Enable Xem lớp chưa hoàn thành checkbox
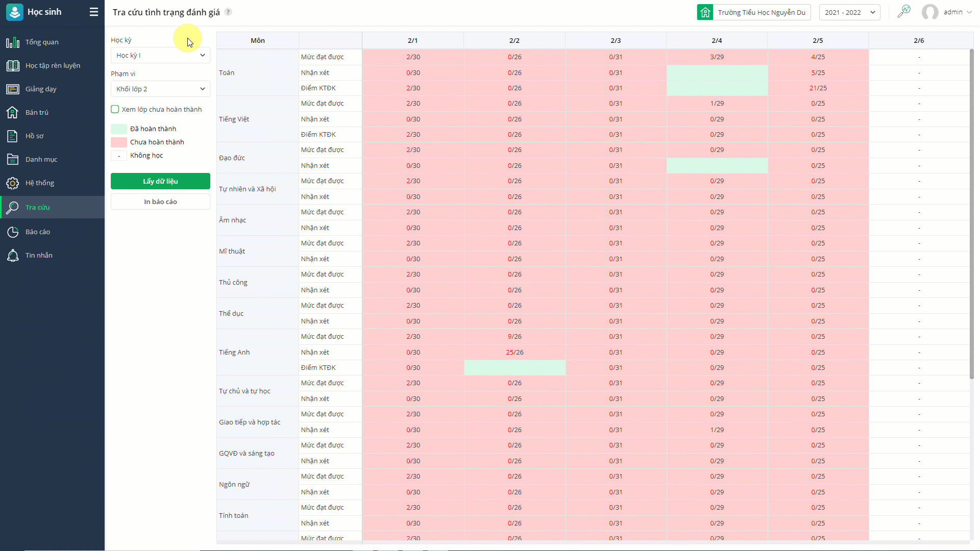The height and width of the screenshot is (551, 980). (x=115, y=109)
